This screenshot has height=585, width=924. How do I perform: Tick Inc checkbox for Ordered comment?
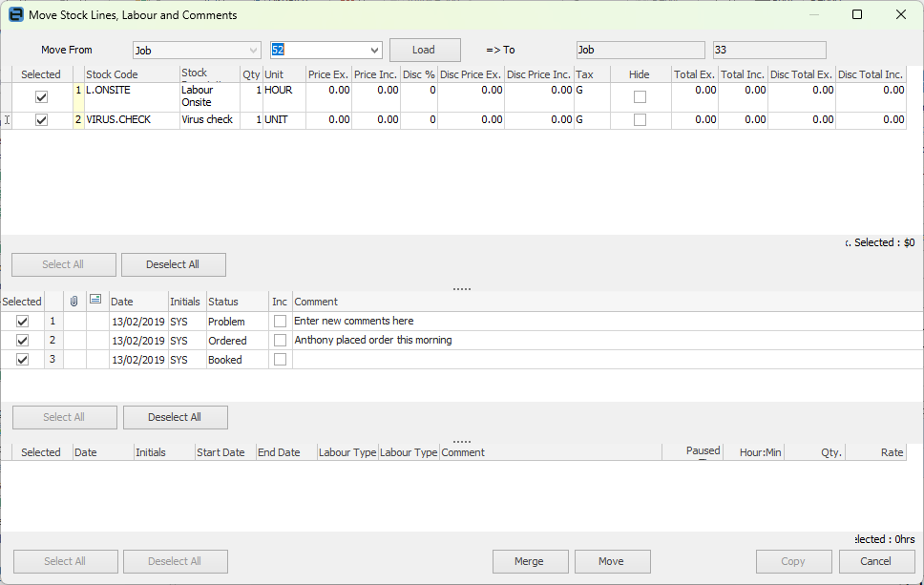[x=280, y=341]
